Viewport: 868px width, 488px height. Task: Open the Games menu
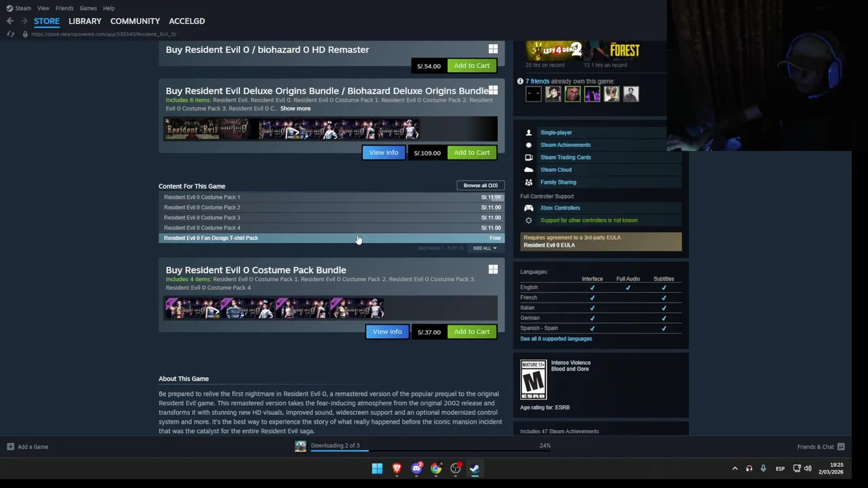coord(88,8)
